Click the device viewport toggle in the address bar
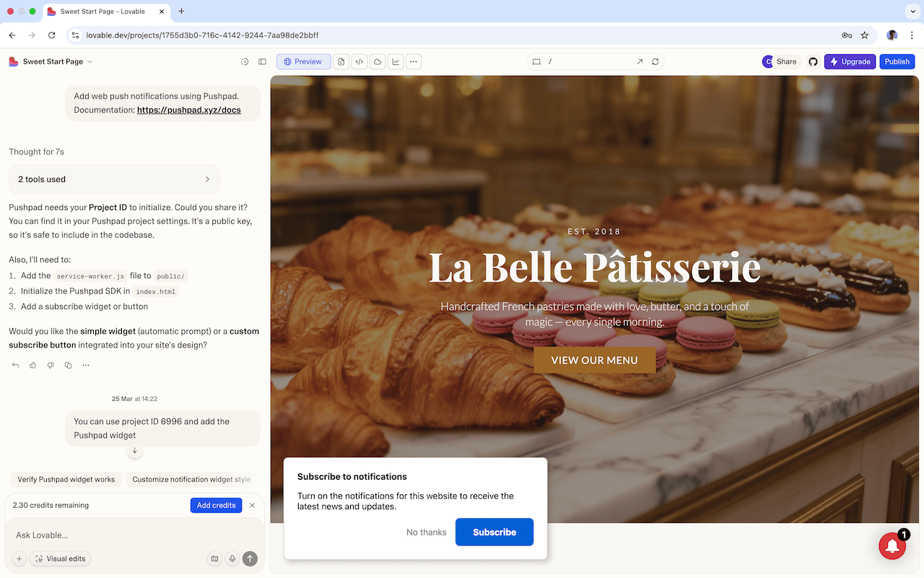The image size is (924, 578). point(536,61)
